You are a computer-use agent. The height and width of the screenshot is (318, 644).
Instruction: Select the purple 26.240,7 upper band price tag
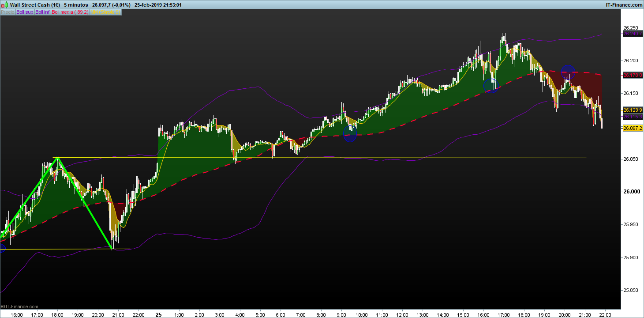coord(632,34)
